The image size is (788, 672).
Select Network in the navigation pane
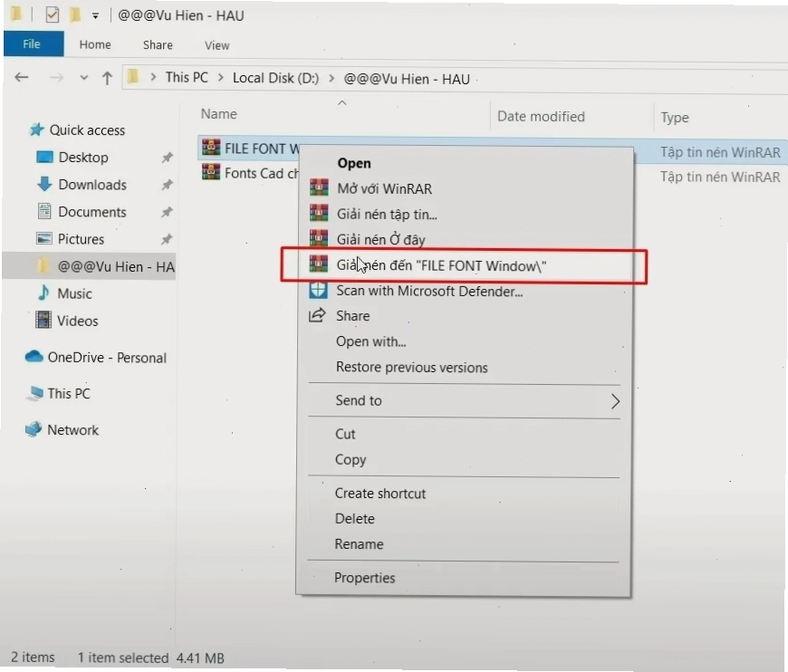tap(62, 430)
